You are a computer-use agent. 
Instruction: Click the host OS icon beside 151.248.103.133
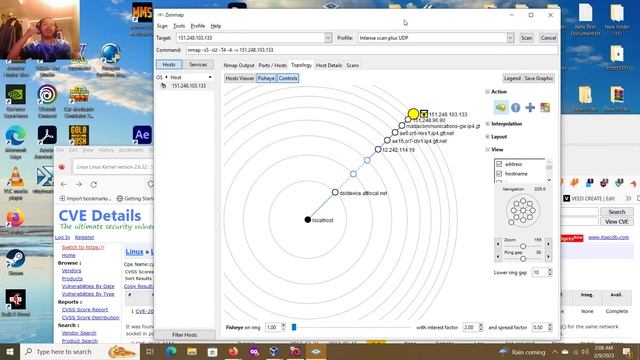(163, 86)
